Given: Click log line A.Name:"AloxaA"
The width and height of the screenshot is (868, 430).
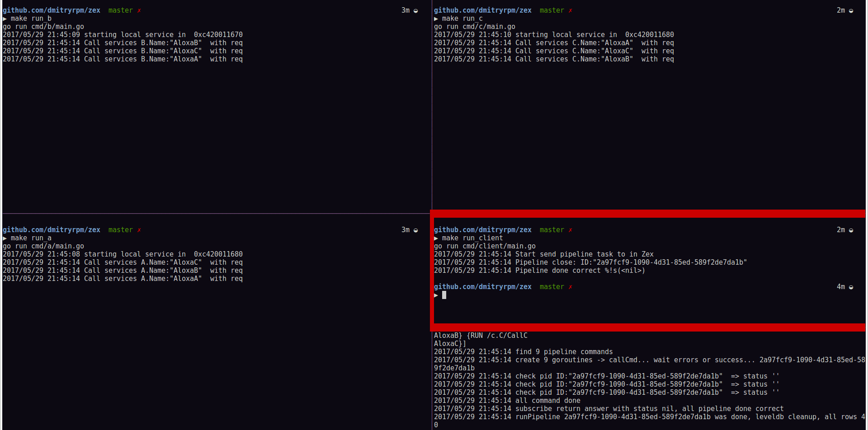Looking at the screenshot, I should 123,279.
